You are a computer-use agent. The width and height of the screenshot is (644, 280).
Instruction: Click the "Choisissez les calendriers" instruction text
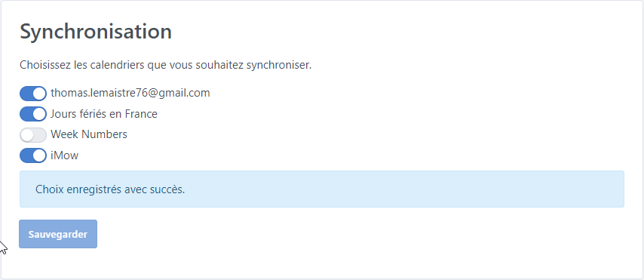coord(165,66)
